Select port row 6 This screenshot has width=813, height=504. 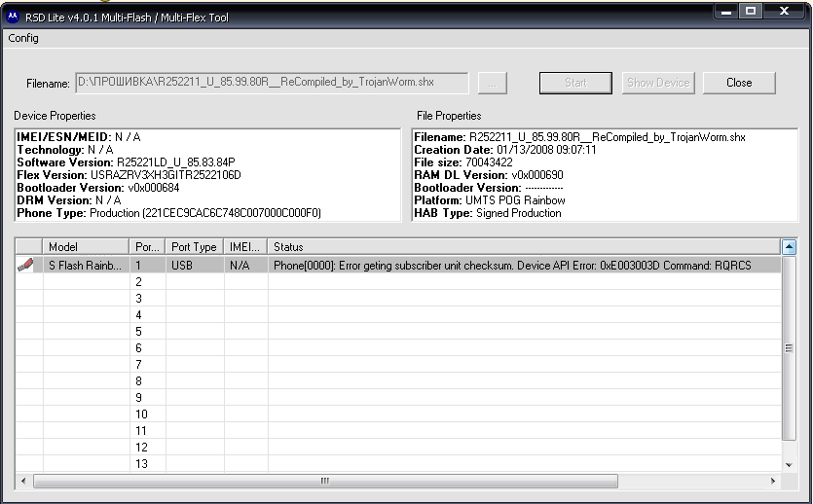point(397,348)
